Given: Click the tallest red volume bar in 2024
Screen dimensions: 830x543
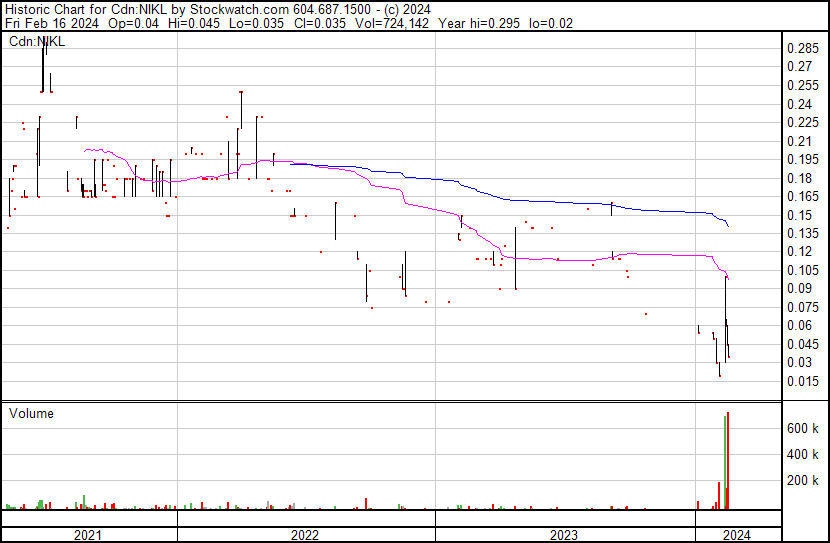Looking at the screenshot, I should click(x=728, y=460).
